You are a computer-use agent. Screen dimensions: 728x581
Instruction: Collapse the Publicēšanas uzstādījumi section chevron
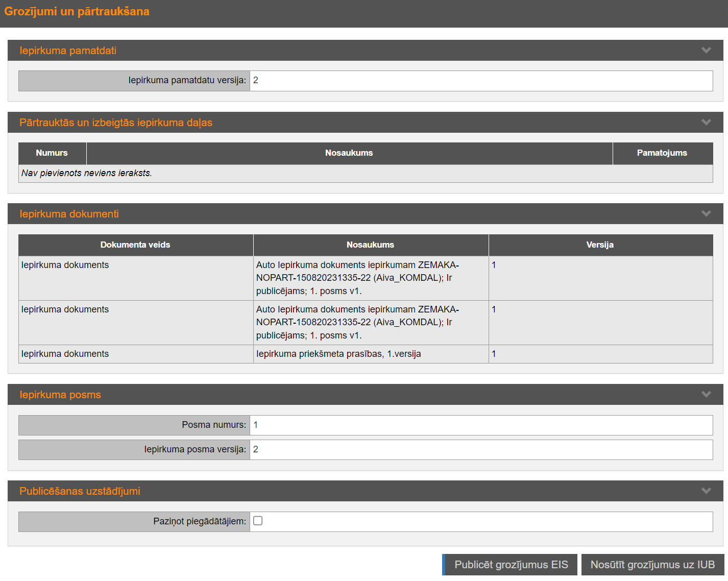coord(706,491)
